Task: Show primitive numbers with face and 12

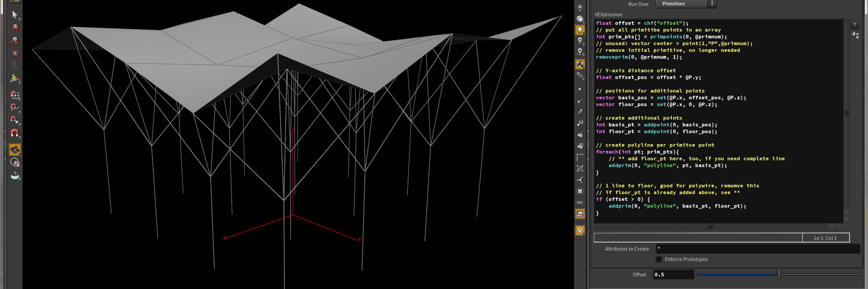Action: point(580,145)
